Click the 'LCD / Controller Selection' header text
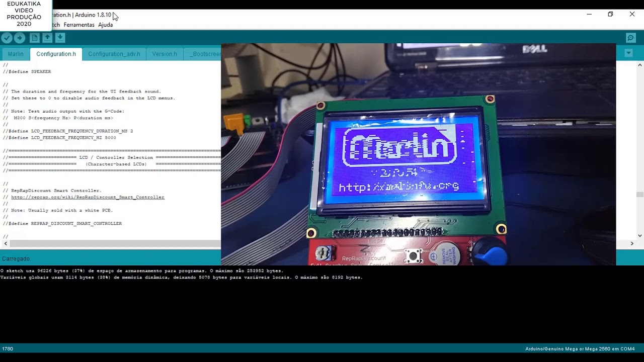Screen dimensions: 644x362 (x=116, y=157)
